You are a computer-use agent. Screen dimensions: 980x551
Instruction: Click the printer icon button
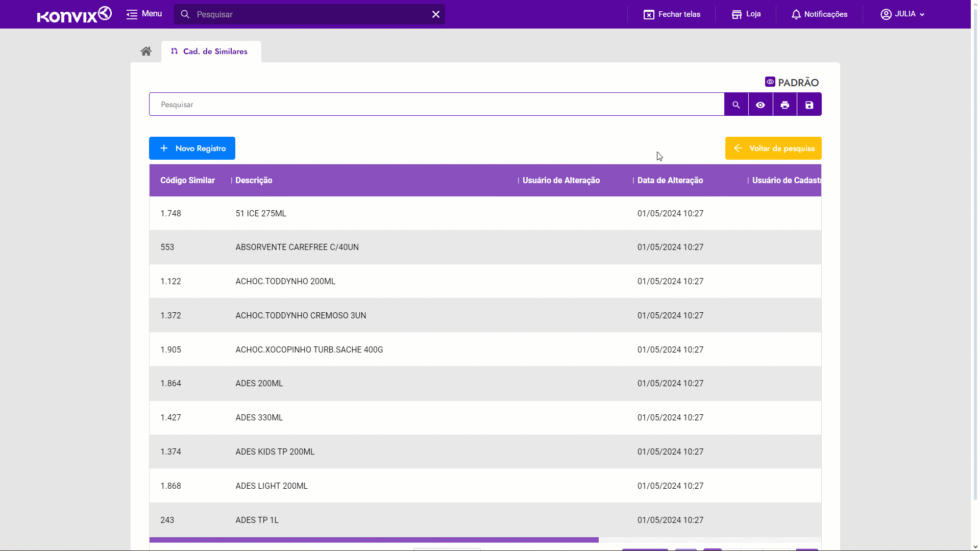pos(785,105)
